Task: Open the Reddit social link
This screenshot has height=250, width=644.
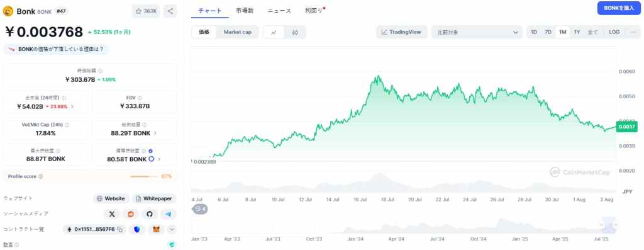Action: pyautogui.click(x=131, y=214)
